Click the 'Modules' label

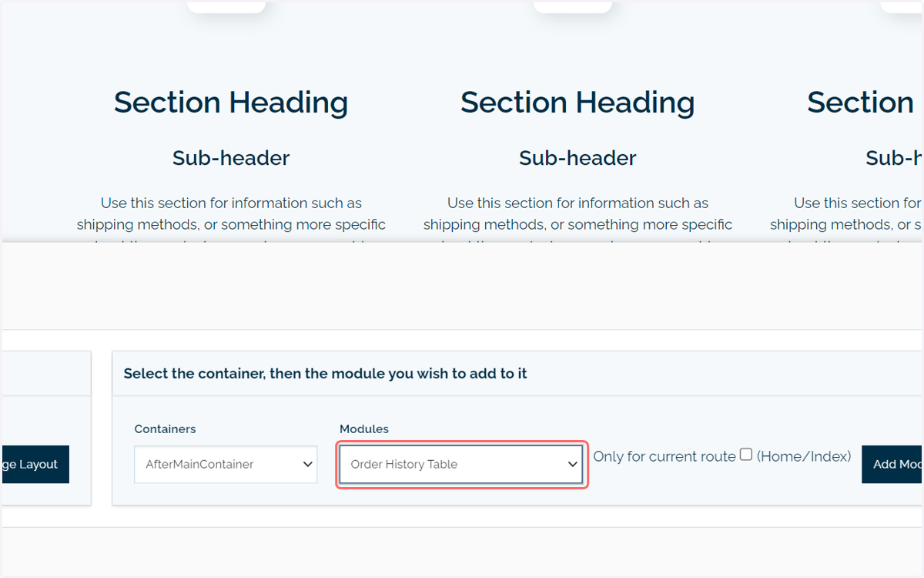[364, 428]
